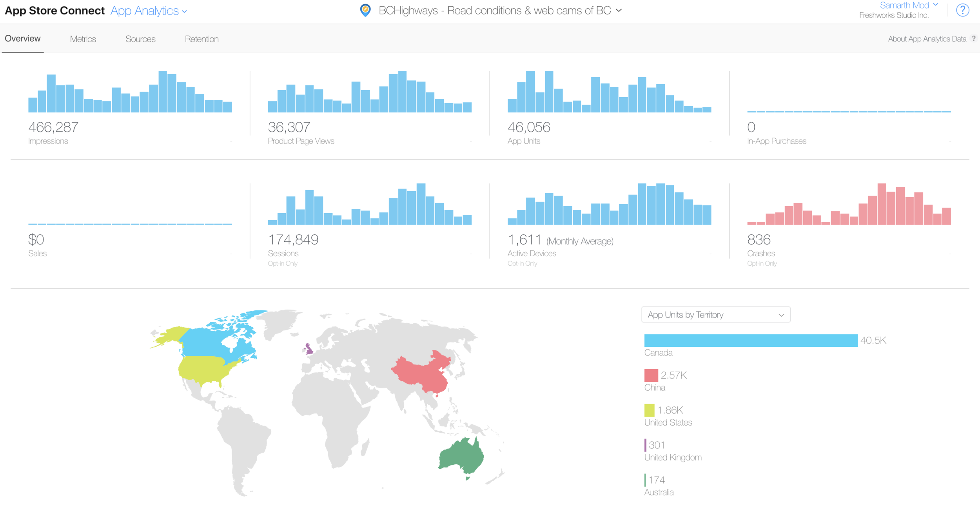The width and height of the screenshot is (980, 513).
Task: Click the help question mark icon
Action: pos(962,10)
